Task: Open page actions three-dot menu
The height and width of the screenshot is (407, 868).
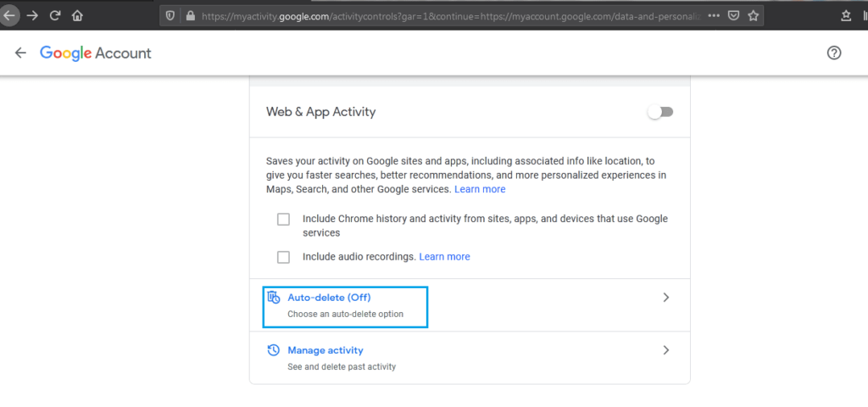Action: click(714, 15)
